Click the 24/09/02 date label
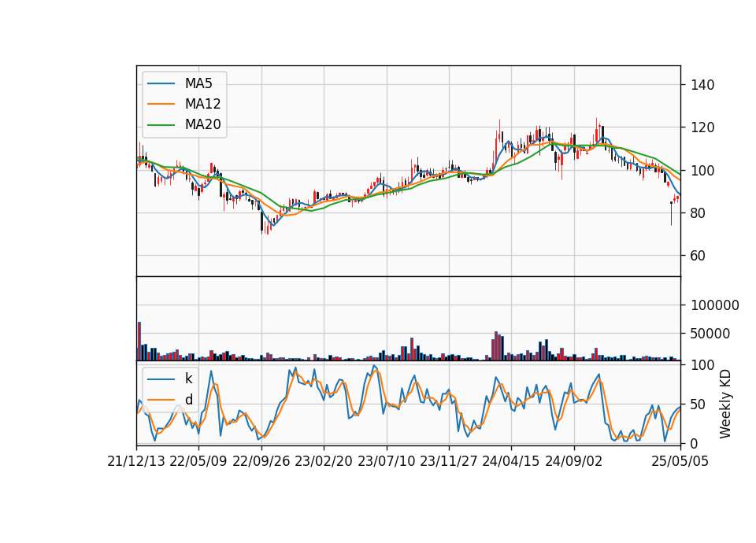The height and width of the screenshot is (543, 756). pos(574,462)
